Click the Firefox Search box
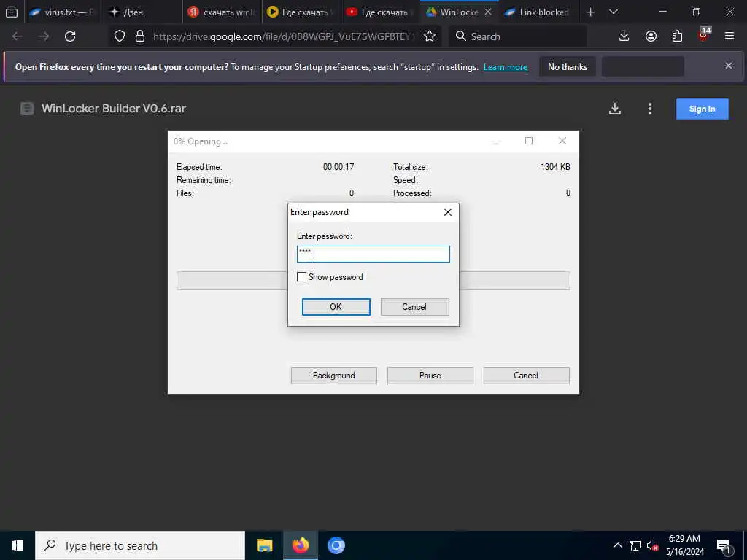Image resolution: width=747 pixels, height=560 pixels. tap(518, 36)
